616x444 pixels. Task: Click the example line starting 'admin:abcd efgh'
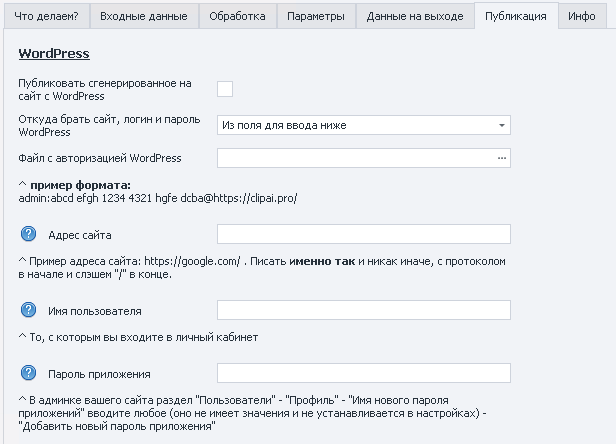point(158,198)
